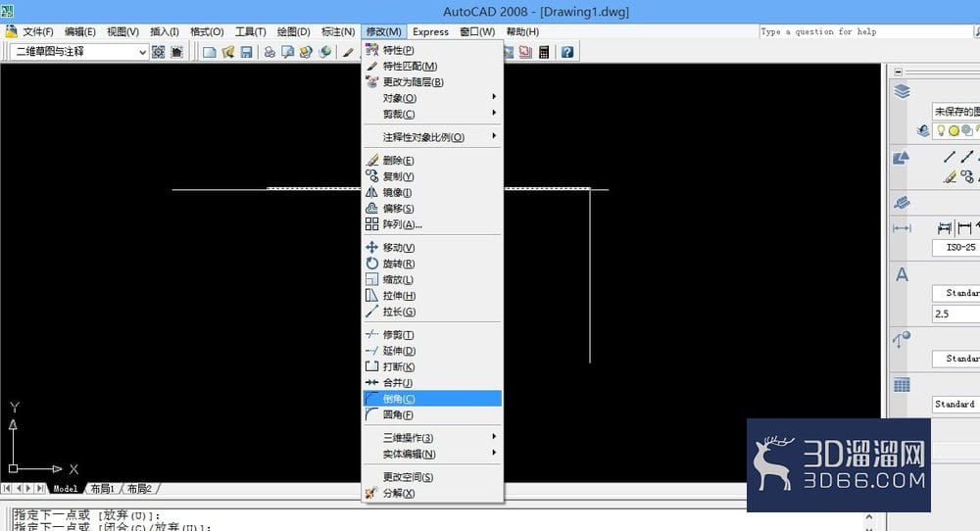Image resolution: width=980 pixels, height=531 pixels.
Task: Choose 拉长(G) lengthen command
Action: pos(432,312)
